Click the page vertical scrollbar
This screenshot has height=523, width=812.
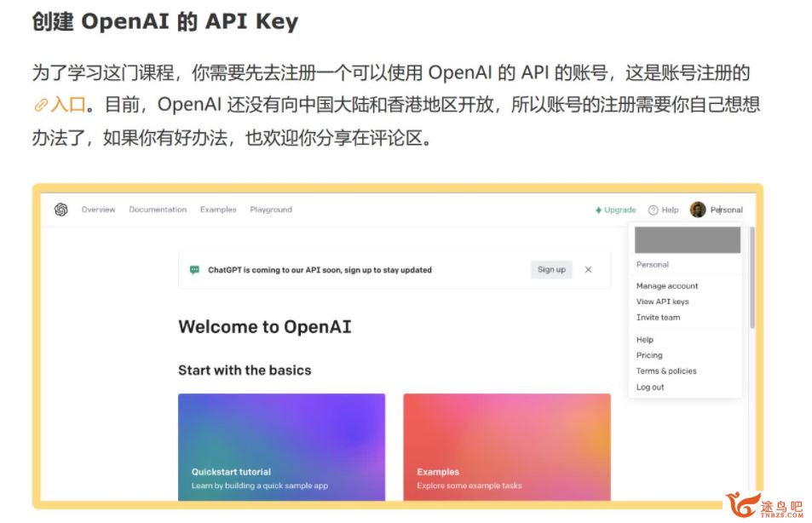click(x=752, y=277)
